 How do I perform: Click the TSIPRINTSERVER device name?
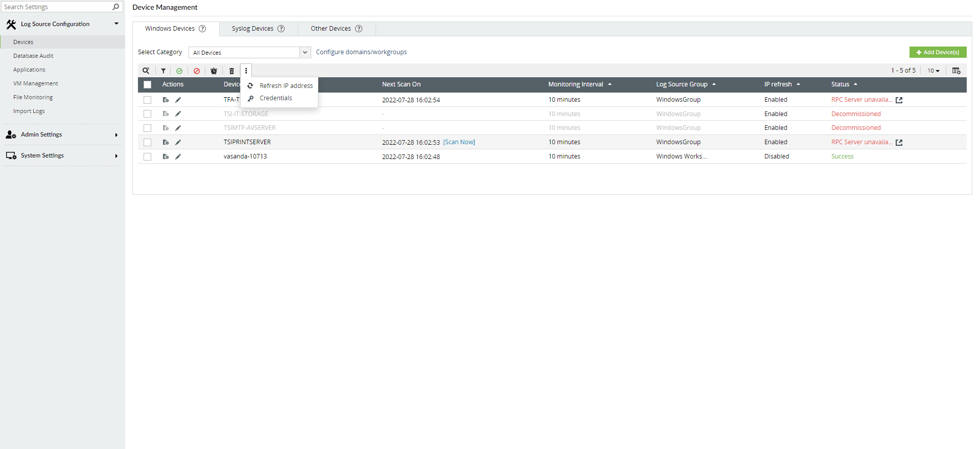(x=247, y=142)
